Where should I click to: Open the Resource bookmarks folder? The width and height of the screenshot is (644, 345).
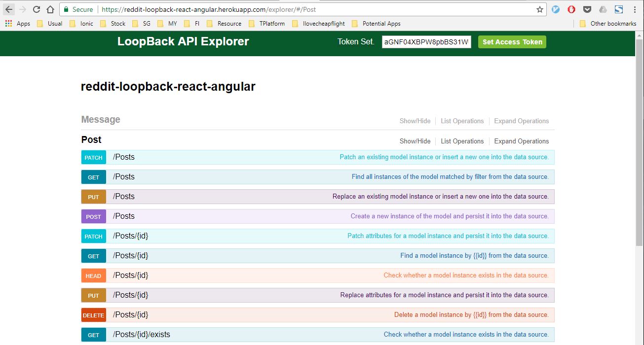tap(224, 23)
